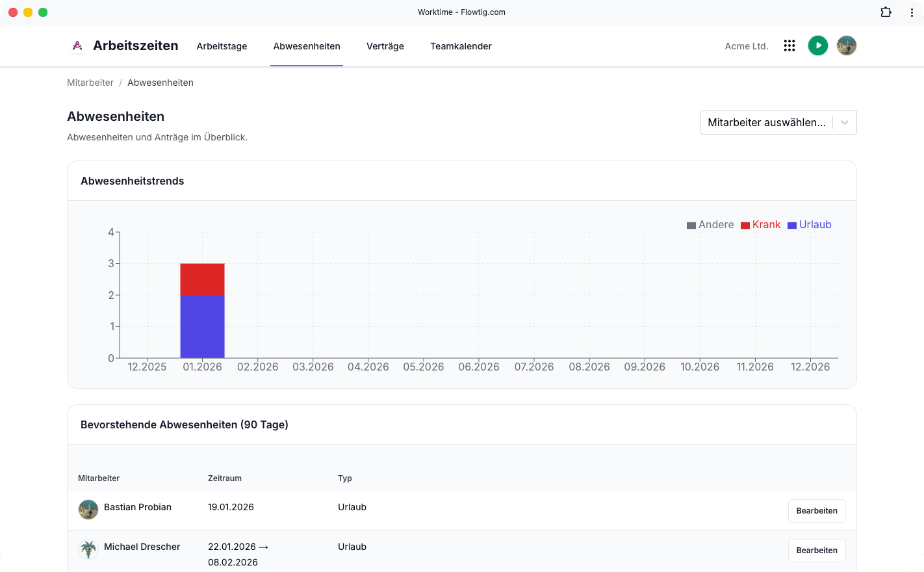Click the browser extensions puzzle icon
The height and width of the screenshot is (572, 924).
point(886,12)
